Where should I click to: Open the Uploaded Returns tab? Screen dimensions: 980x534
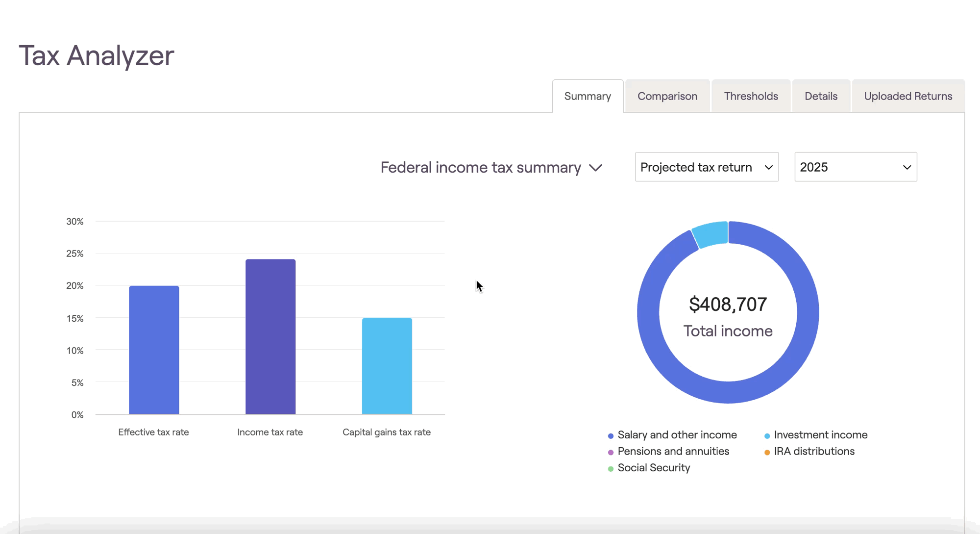point(907,96)
